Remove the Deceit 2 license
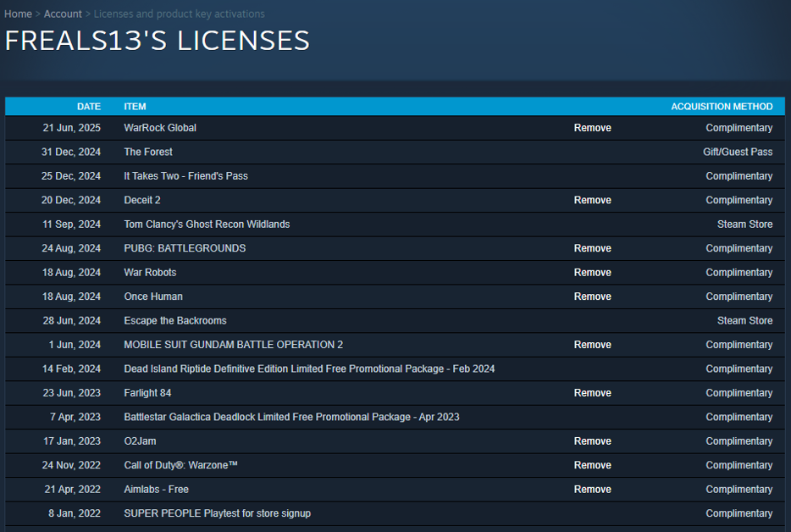 pyautogui.click(x=592, y=200)
